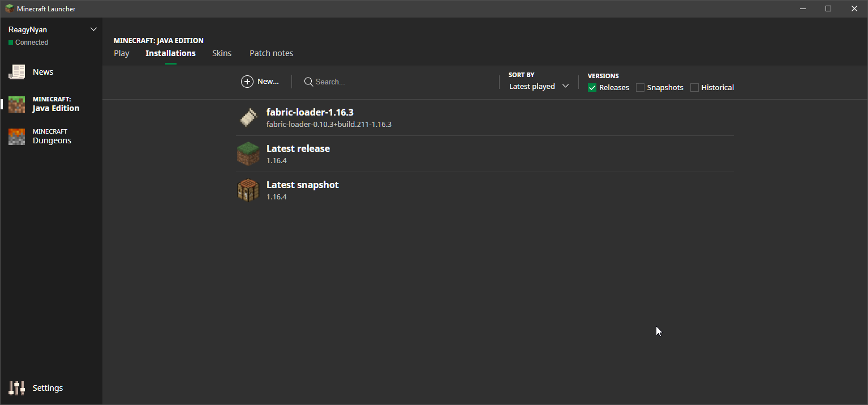The image size is (868, 405).
Task: Click the Latest snapshot crafting table icon
Action: [x=248, y=190]
